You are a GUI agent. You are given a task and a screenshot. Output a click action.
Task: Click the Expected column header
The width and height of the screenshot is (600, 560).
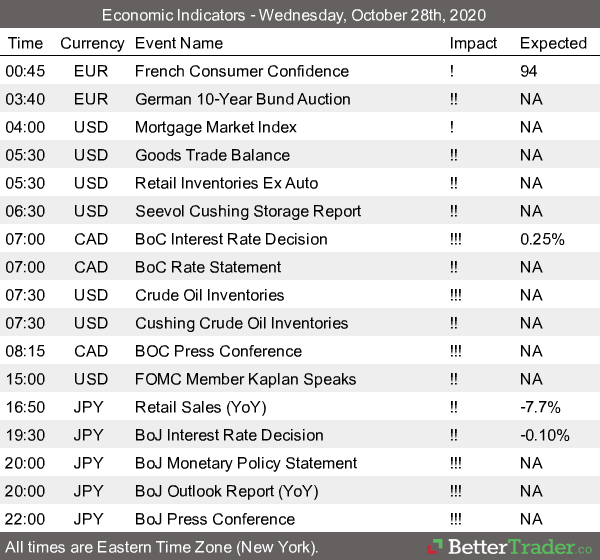point(553,43)
